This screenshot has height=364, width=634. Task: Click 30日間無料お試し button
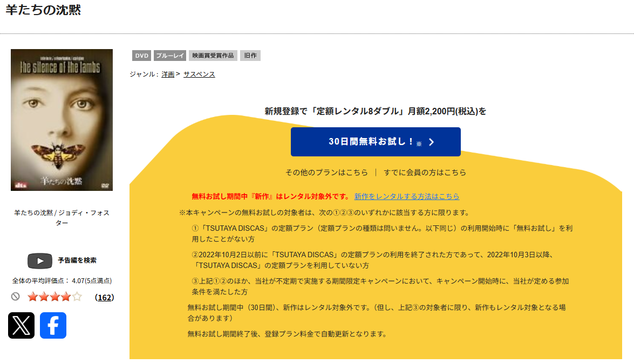point(376,142)
